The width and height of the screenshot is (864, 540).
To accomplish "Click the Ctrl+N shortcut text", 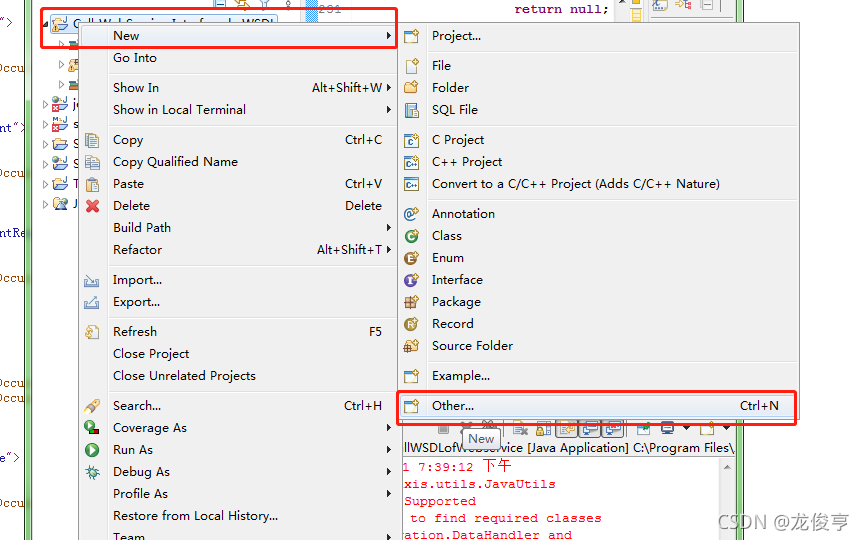I will (759, 406).
